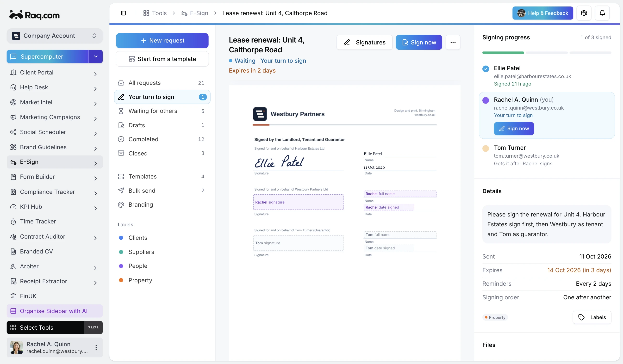Expand Marketing Campaigns submenu

(x=95, y=119)
